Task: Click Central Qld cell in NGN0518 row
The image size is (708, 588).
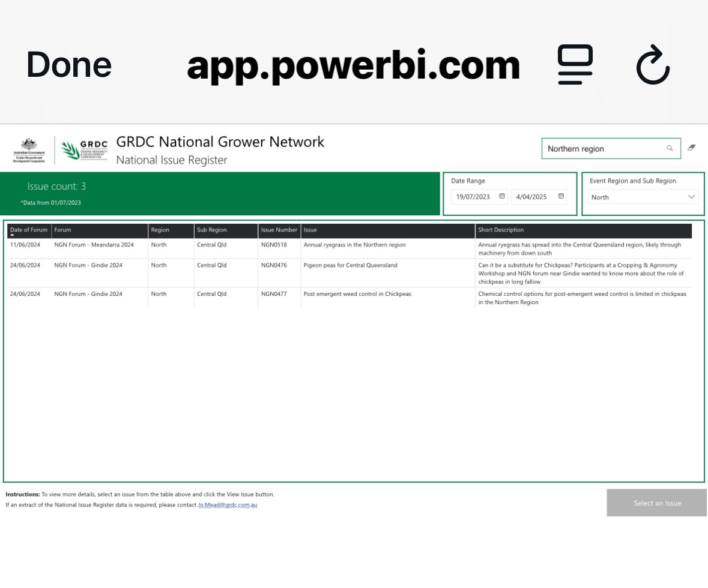Action: (212, 245)
